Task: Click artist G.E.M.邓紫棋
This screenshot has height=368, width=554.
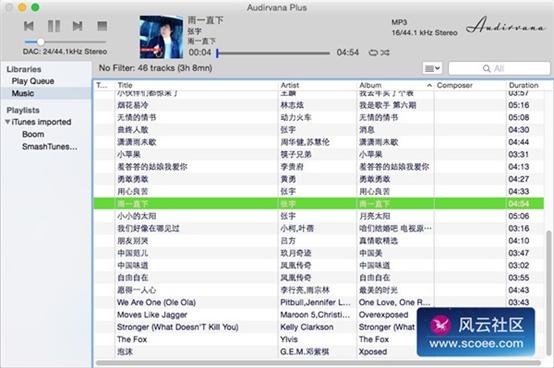Action: point(305,352)
